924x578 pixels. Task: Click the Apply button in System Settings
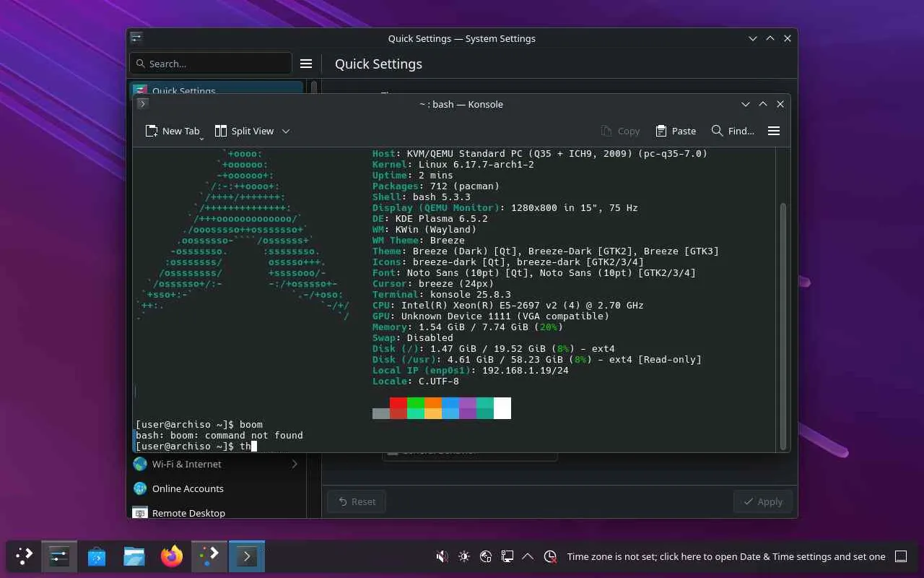pyautogui.click(x=763, y=501)
